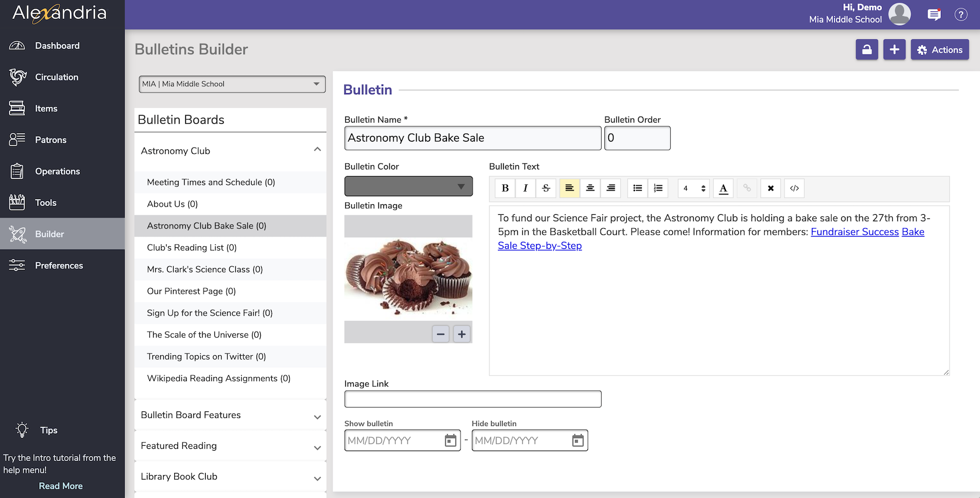
Task: Toggle bold formatting in the bulletin editor
Action: coord(505,188)
